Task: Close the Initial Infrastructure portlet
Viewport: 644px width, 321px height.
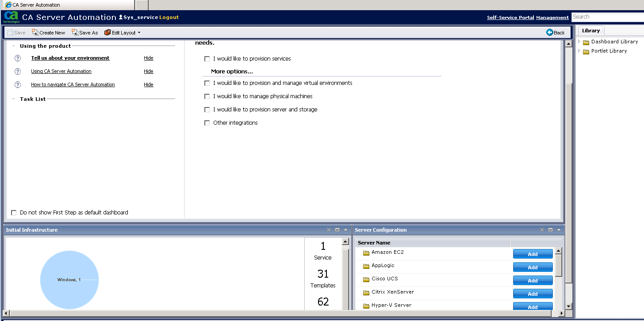Action: point(329,229)
